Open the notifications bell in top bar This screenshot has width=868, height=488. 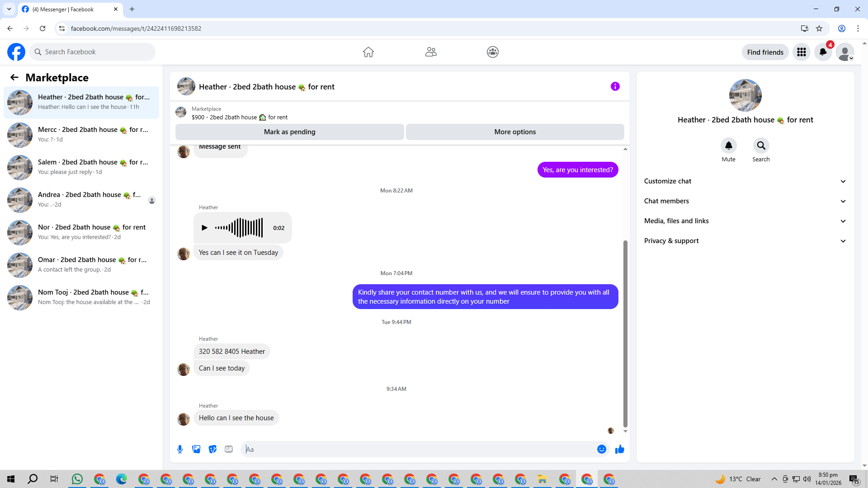tap(823, 52)
